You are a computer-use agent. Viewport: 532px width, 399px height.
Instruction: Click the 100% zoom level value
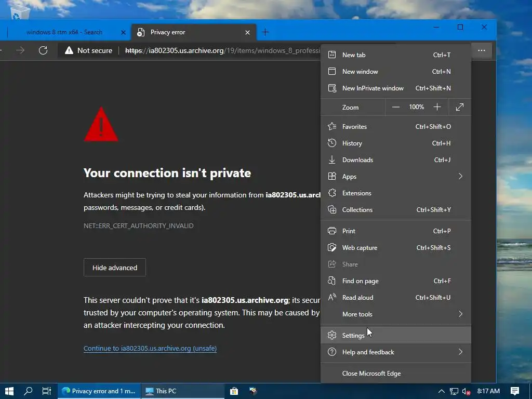point(416,107)
